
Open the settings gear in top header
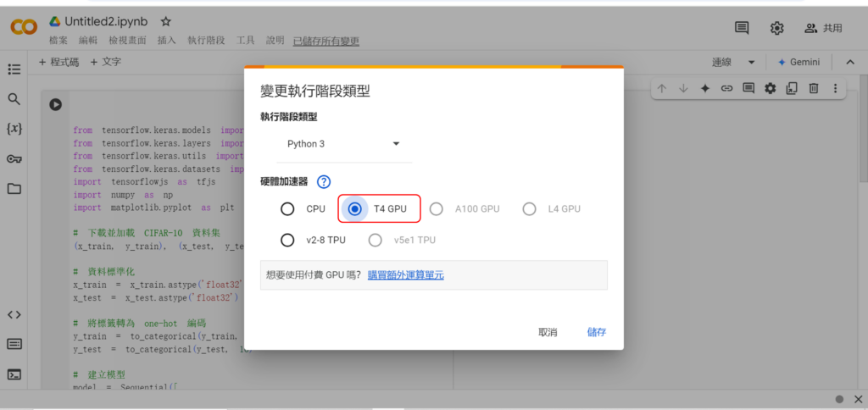click(776, 28)
